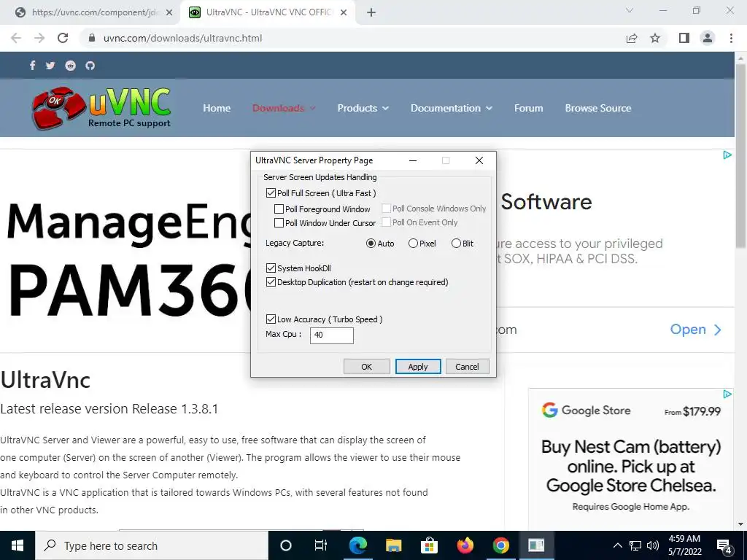Open the GitHub icon in site header
The width and height of the screenshot is (747, 560).
tap(90, 65)
